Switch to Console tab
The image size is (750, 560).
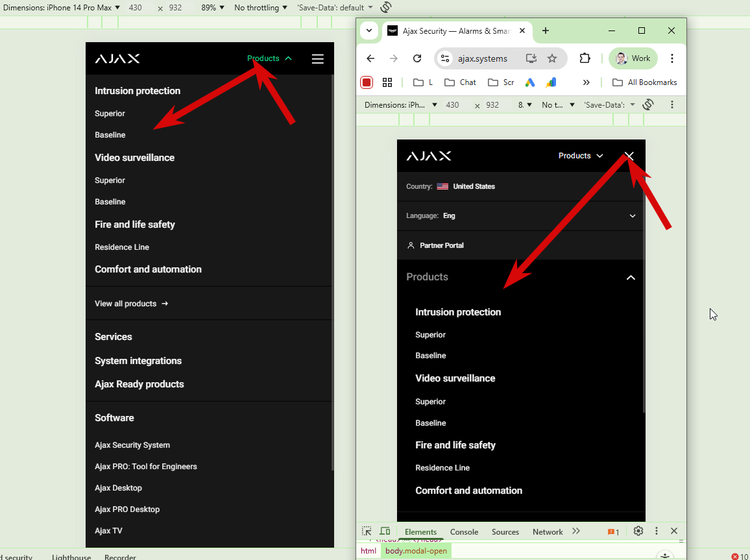[x=464, y=532]
